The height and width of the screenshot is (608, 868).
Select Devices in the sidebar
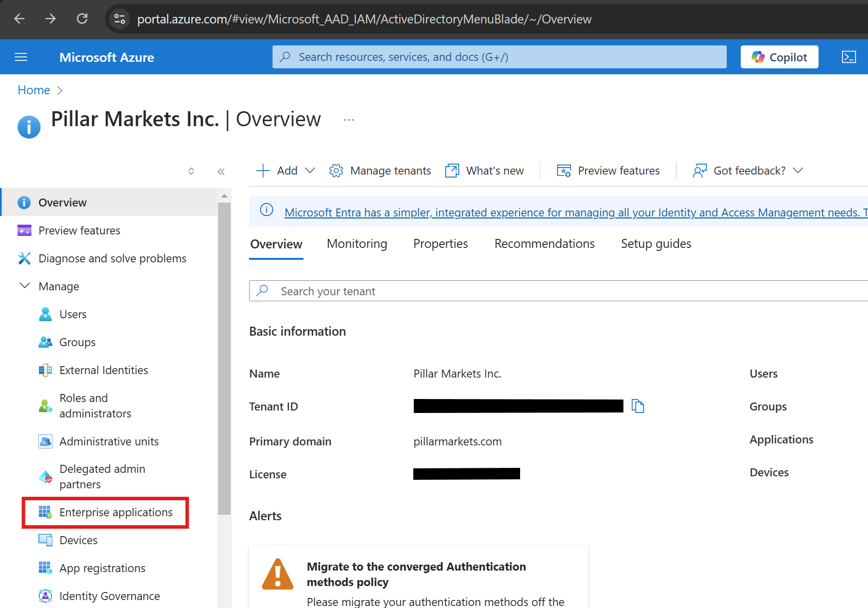[x=78, y=540]
